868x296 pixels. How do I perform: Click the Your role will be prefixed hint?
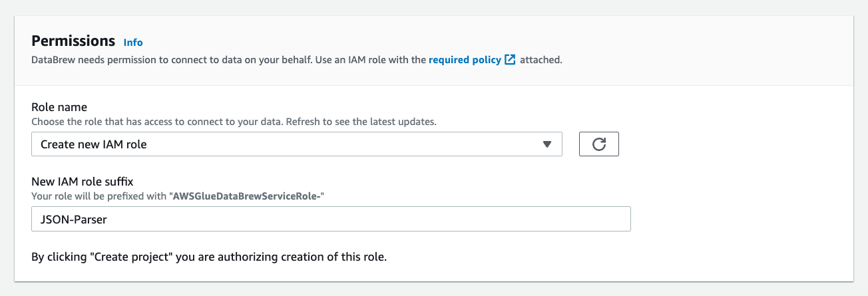tap(100, 196)
